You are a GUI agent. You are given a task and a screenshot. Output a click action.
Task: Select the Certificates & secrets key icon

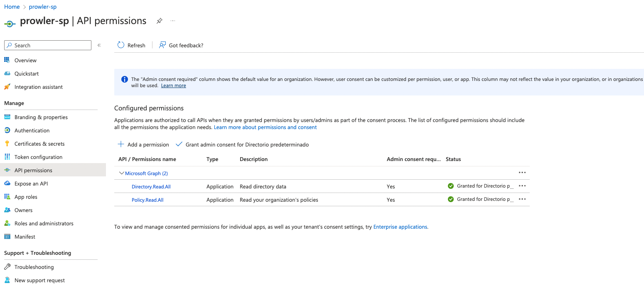coord(8,143)
